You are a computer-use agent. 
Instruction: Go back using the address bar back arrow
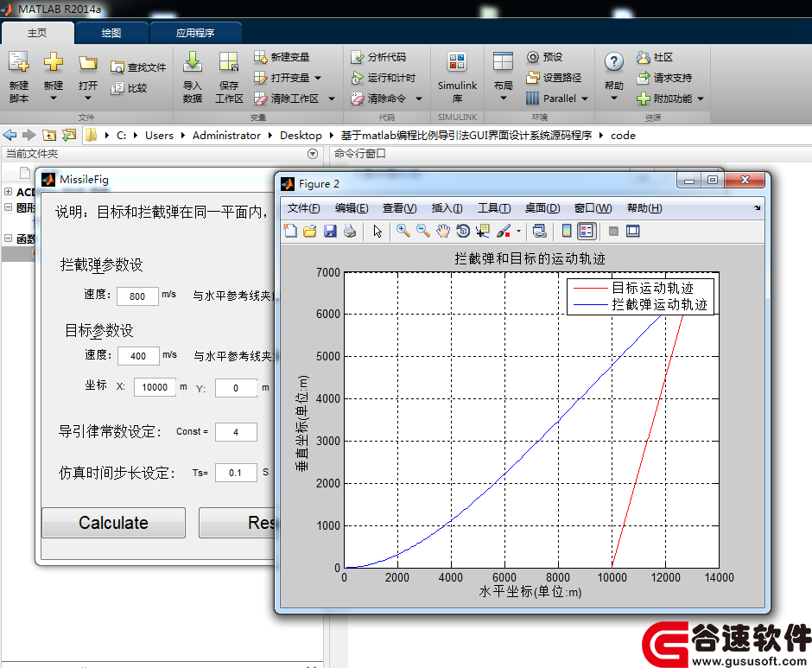pos(10,136)
